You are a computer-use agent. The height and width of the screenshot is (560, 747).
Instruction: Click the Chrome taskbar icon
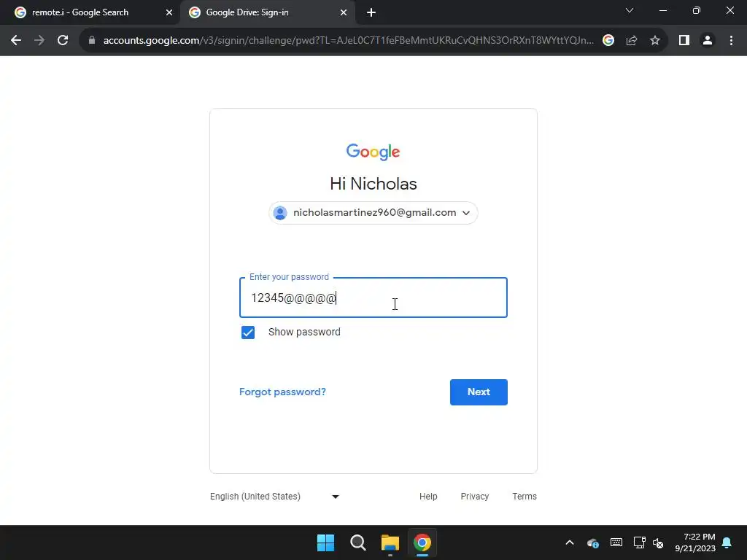pyautogui.click(x=422, y=542)
